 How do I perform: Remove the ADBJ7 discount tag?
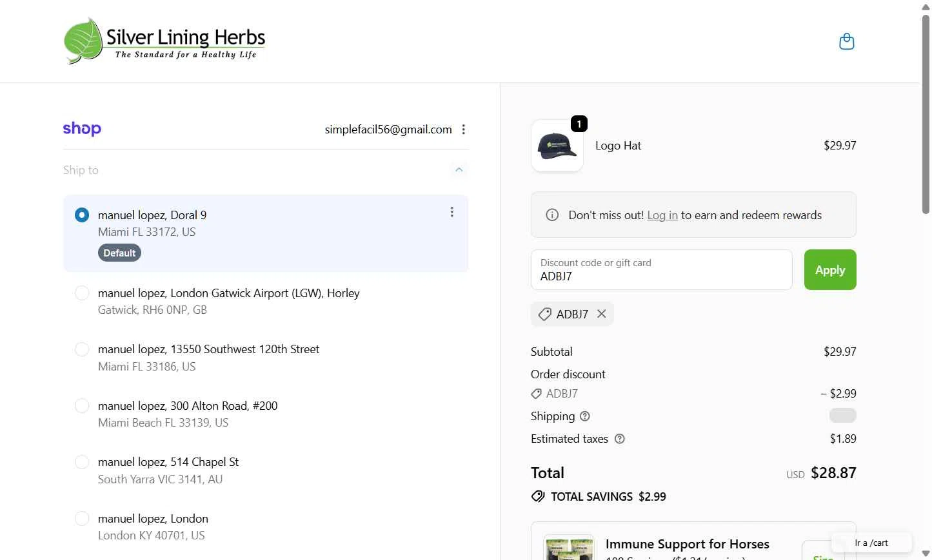[601, 314]
